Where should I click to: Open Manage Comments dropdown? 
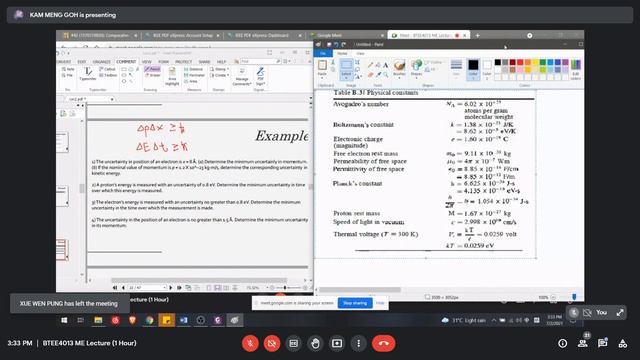pos(242,76)
